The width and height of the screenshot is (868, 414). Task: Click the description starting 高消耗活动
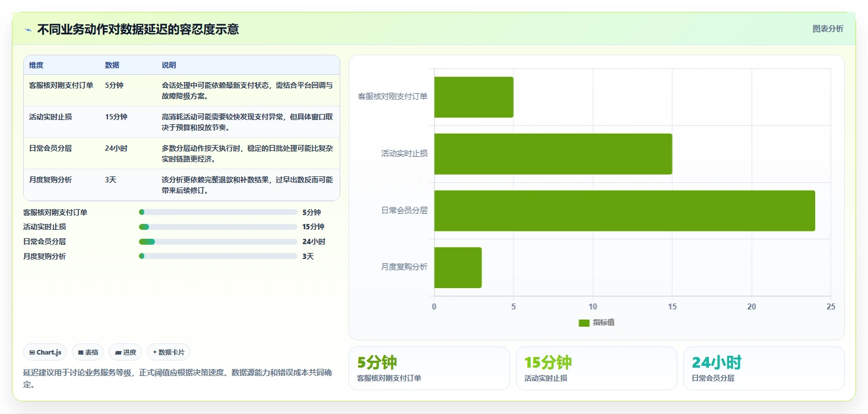pyautogui.click(x=248, y=122)
